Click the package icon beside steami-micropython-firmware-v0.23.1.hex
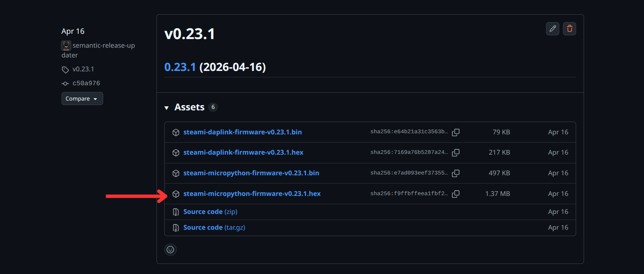 pyautogui.click(x=176, y=194)
